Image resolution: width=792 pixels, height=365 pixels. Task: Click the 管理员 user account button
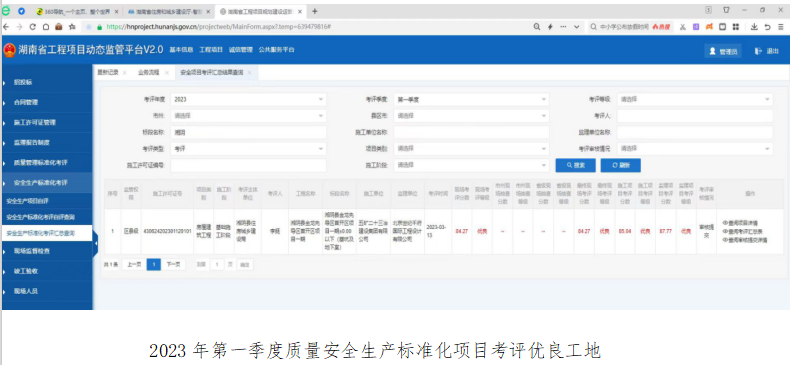723,51
